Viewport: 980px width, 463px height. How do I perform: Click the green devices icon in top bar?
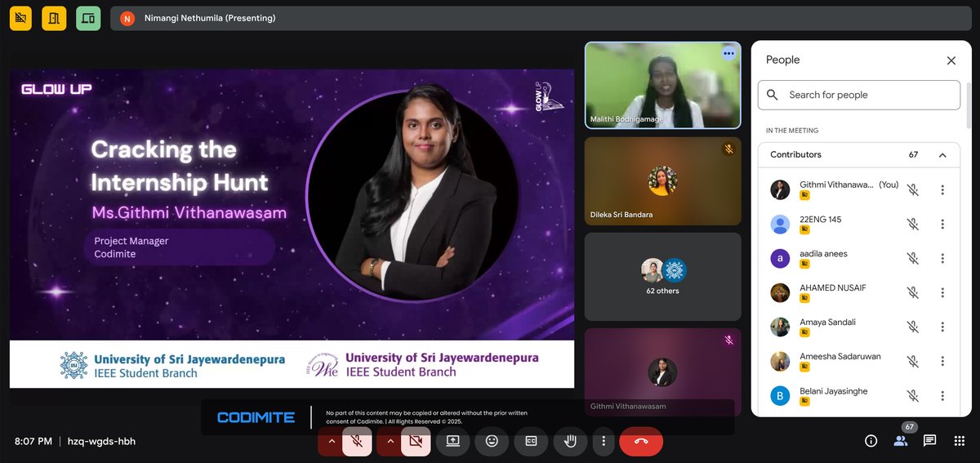88,18
